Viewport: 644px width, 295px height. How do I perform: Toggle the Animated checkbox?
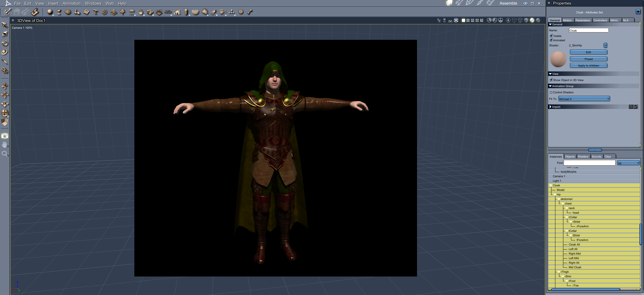(x=551, y=40)
